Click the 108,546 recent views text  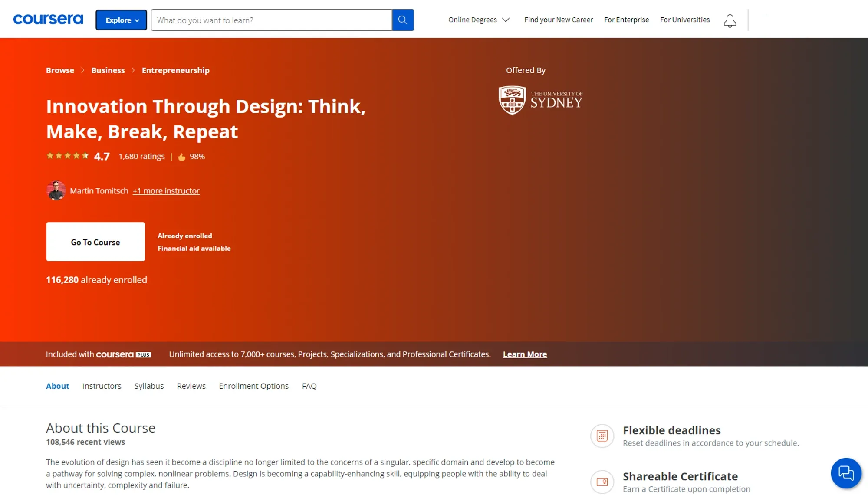tap(85, 442)
